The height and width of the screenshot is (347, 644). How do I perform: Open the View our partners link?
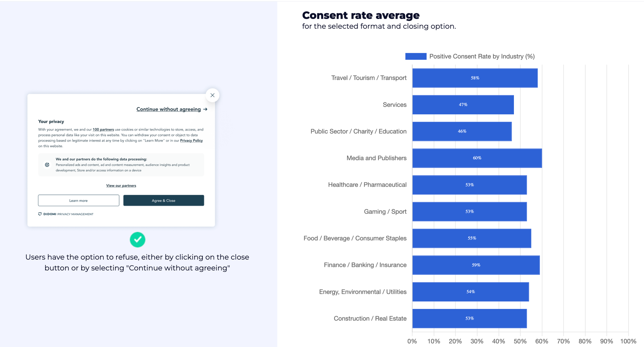coord(121,185)
